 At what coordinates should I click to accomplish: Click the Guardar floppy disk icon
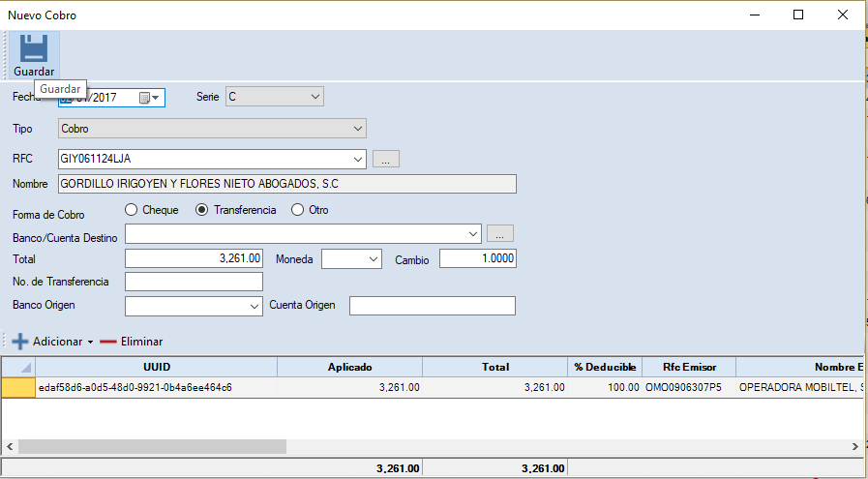coord(34,48)
